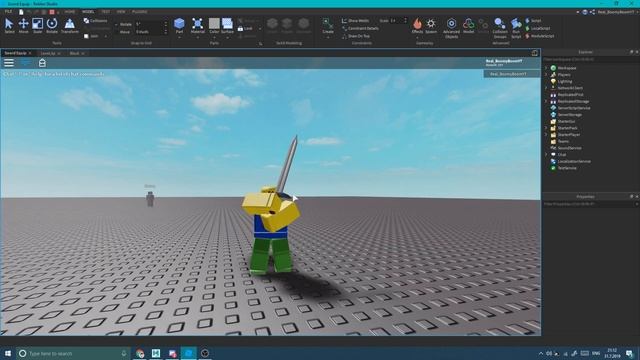Toggle the Rotate snap checkbox
The height and width of the screenshot is (360, 640).
(x=116, y=24)
